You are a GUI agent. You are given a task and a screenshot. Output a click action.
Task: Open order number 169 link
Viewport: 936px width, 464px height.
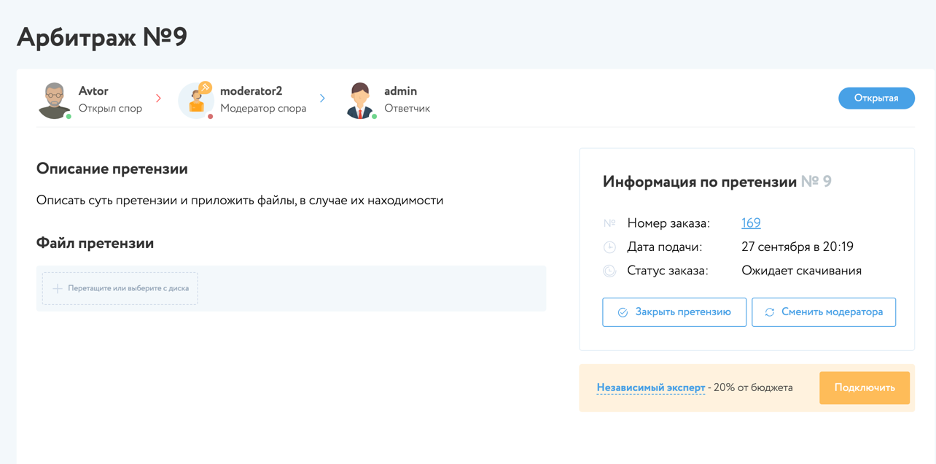tap(751, 223)
